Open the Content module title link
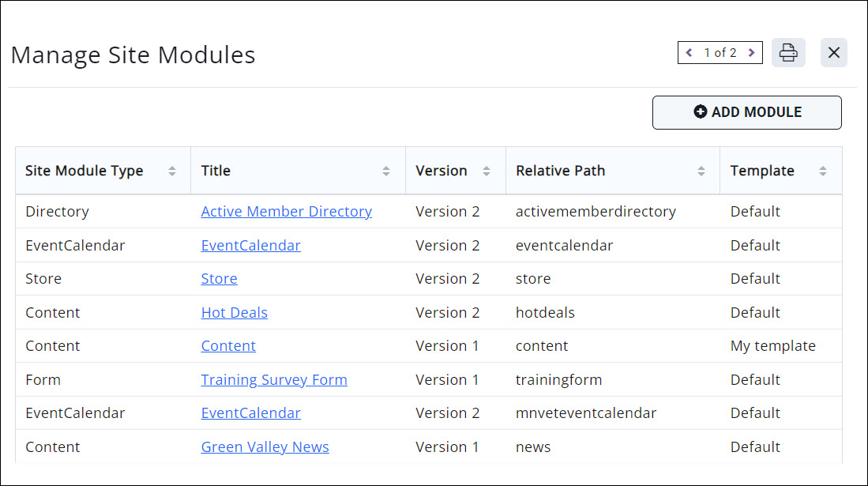Image resolution: width=868 pixels, height=486 pixels. click(x=228, y=346)
